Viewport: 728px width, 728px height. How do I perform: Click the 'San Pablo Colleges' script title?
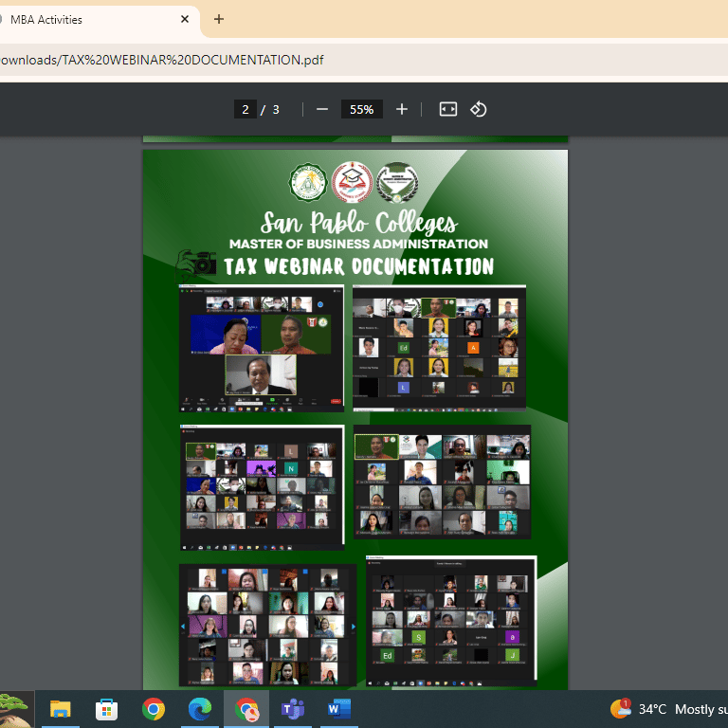(358, 223)
